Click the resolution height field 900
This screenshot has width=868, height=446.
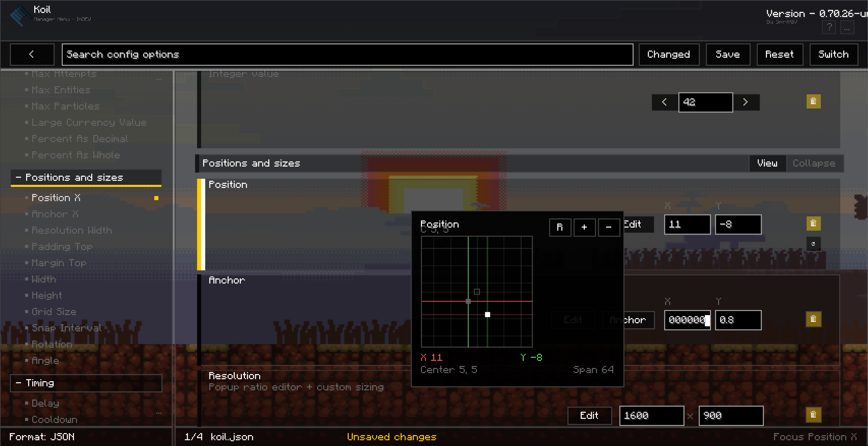tap(731, 416)
